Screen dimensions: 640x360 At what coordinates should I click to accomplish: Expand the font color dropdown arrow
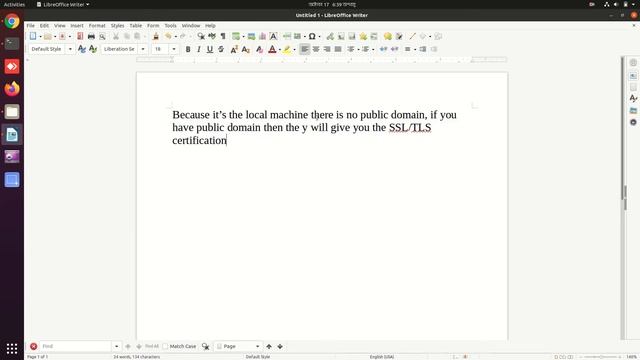[280, 49]
